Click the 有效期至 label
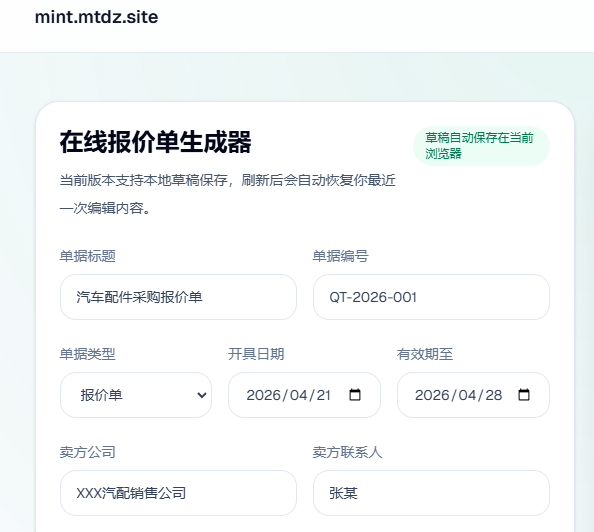594x532 pixels. coord(425,354)
